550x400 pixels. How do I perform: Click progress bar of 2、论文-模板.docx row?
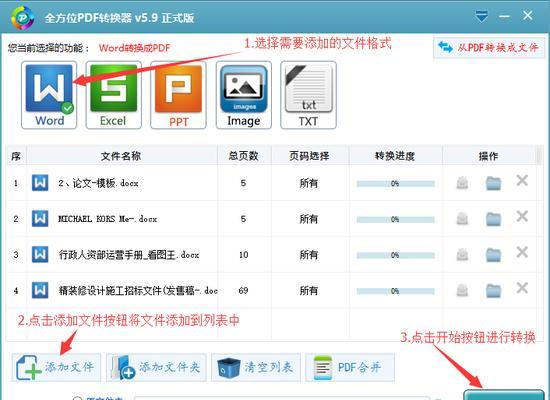[x=395, y=184]
